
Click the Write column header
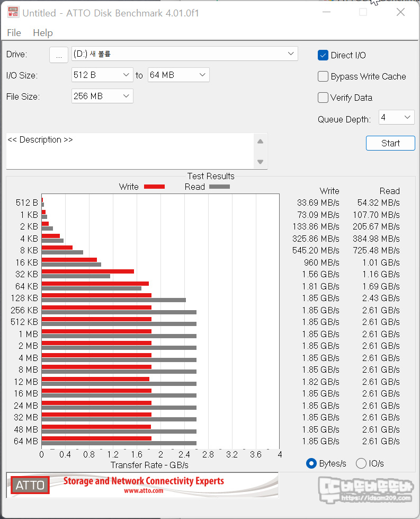(329, 191)
